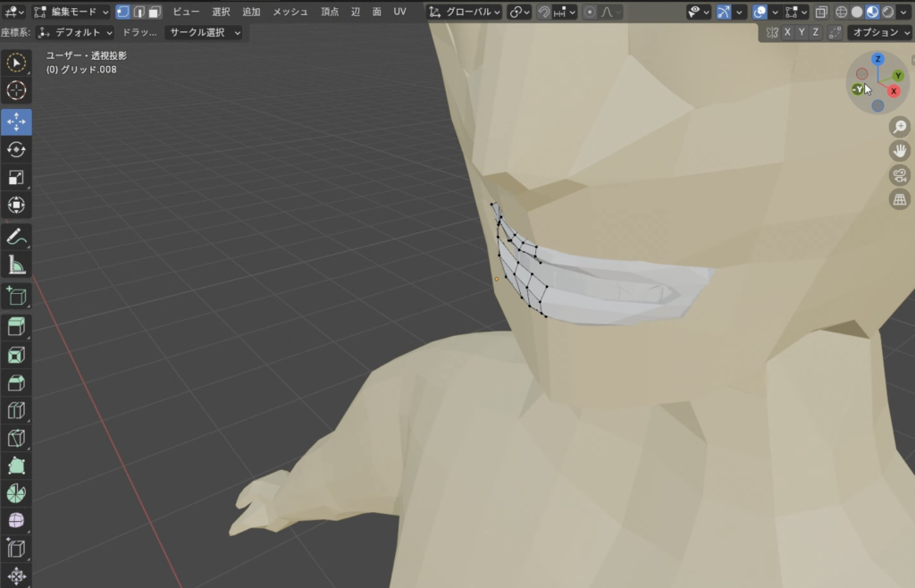
Task: Select the Edge Slide tool
Action: click(16, 549)
